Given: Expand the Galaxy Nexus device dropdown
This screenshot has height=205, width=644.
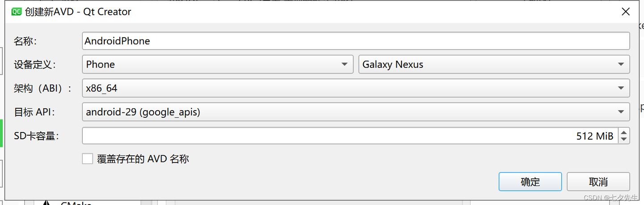Looking at the screenshot, I should (x=494, y=64).
